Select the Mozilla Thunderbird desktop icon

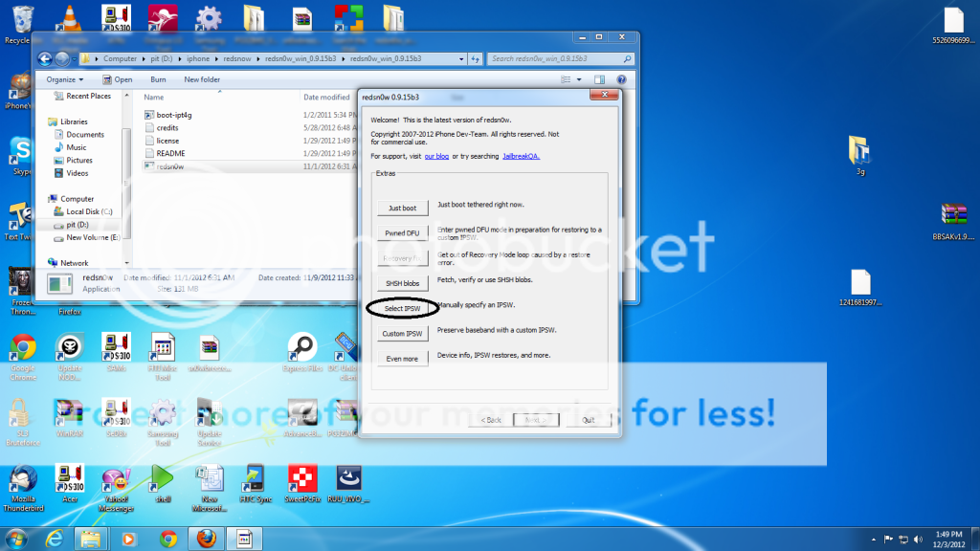[x=23, y=489]
